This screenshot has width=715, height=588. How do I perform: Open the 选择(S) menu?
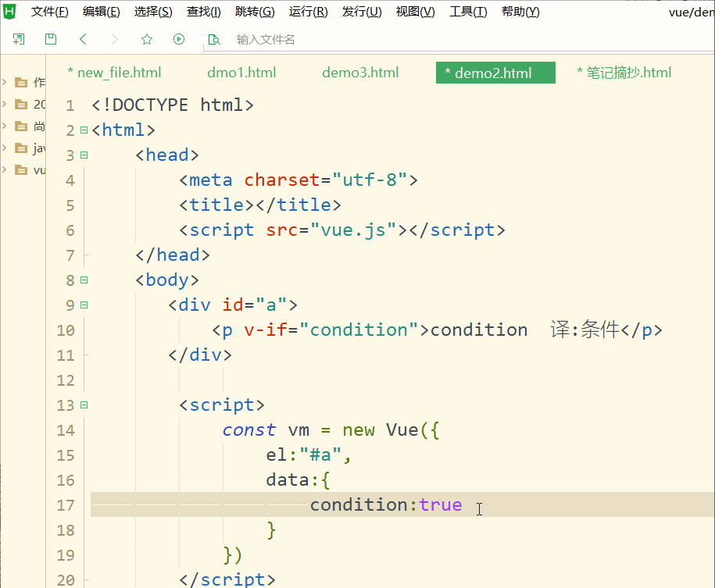[153, 12]
